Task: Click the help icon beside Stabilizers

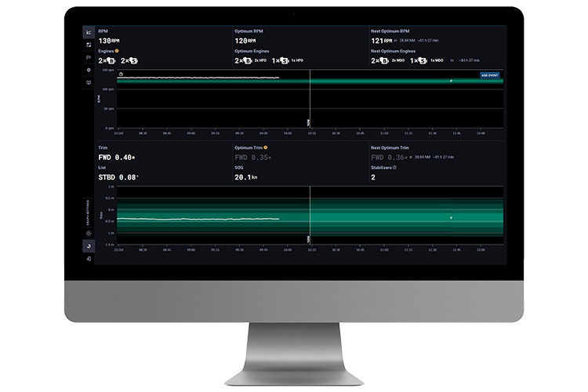Action: pos(394,167)
